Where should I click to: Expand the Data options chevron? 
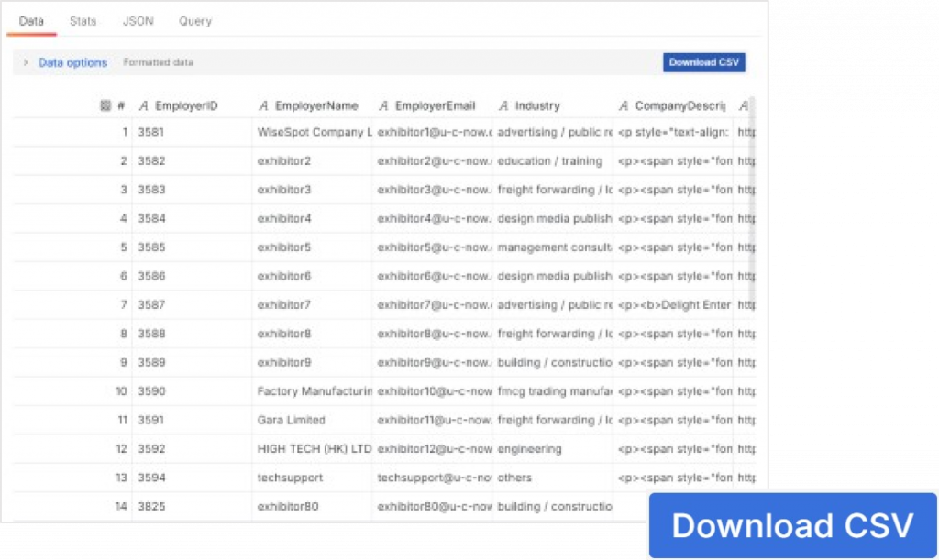click(26, 63)
